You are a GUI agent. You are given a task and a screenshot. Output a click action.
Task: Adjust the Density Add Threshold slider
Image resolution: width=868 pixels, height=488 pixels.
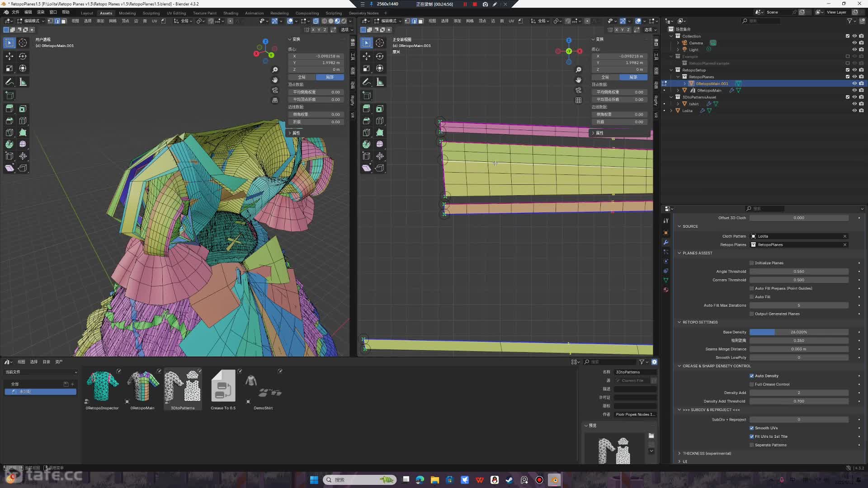(799, 401)
